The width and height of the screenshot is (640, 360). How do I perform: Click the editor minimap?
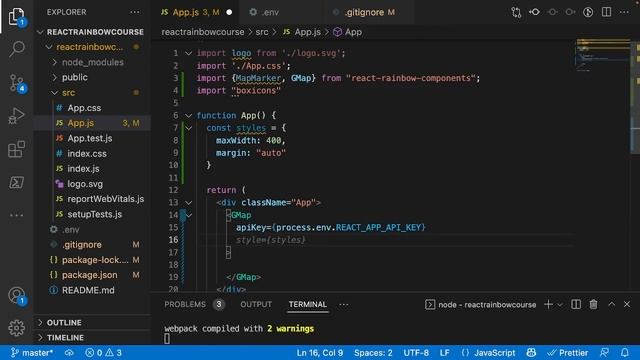pos(603,55)
